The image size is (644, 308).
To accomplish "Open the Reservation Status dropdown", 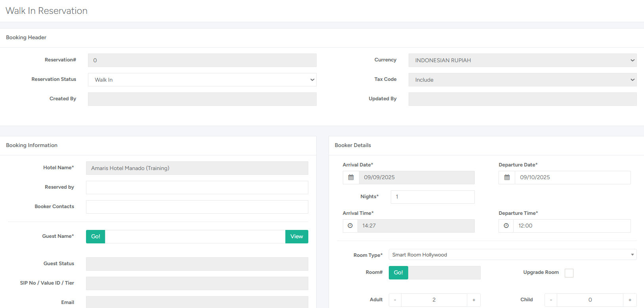I will pyautogui.click(x=202, y=80).
